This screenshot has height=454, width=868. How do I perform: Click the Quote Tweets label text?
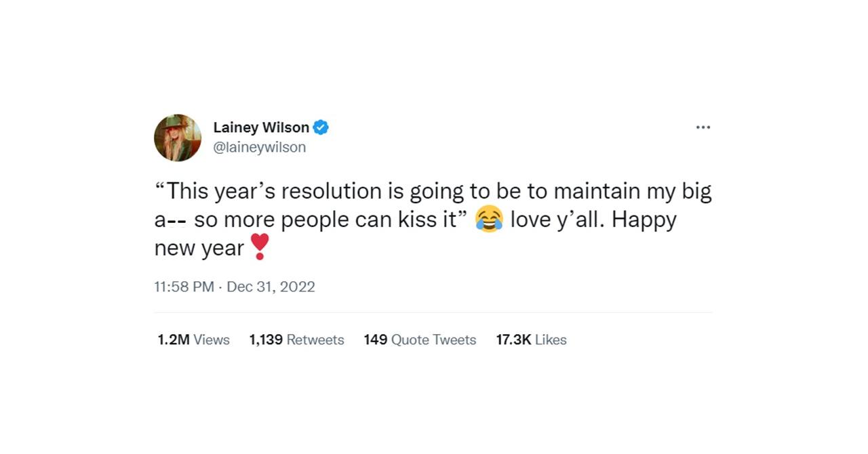click(434, 339)
